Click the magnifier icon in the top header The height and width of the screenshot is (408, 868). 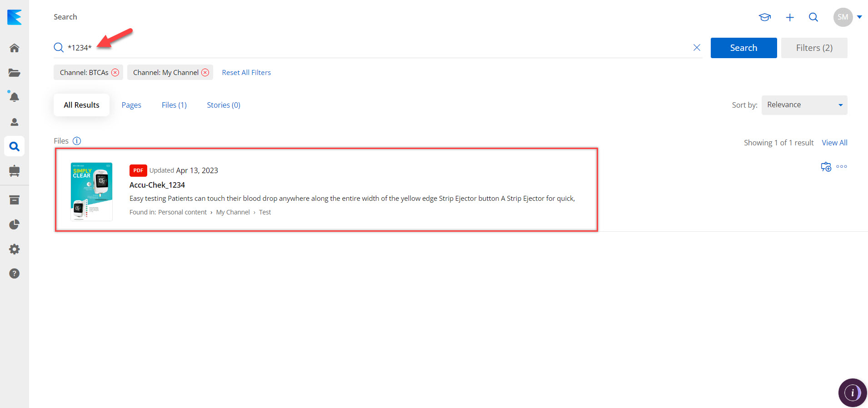coord(813,17)
